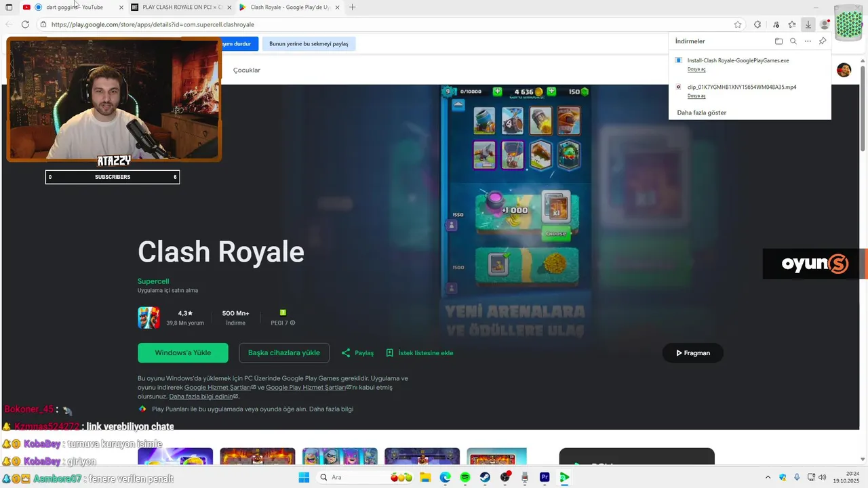
Task: Click the Clash Royale app icon thumbnail
Action: tap(149, 318)
